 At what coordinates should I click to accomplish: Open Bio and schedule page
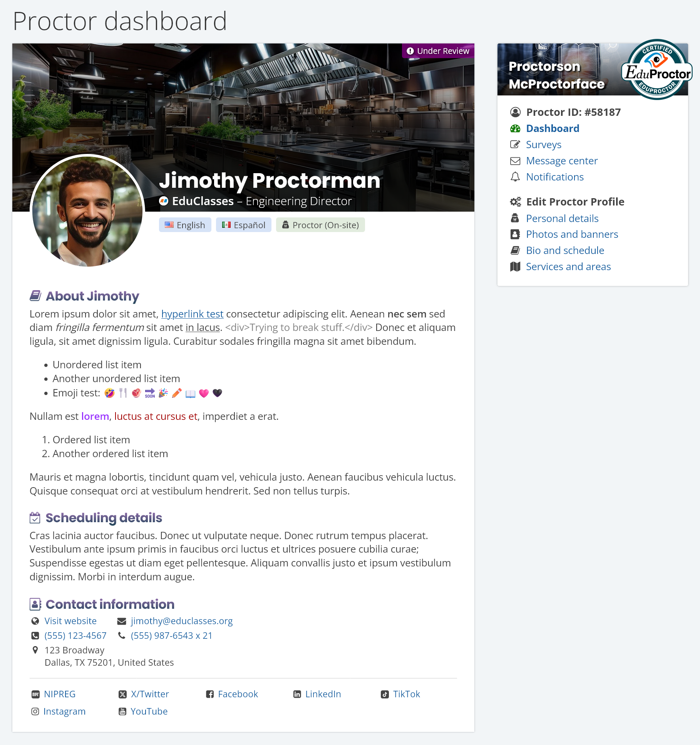pyautogui.click(x=565, y=251)
